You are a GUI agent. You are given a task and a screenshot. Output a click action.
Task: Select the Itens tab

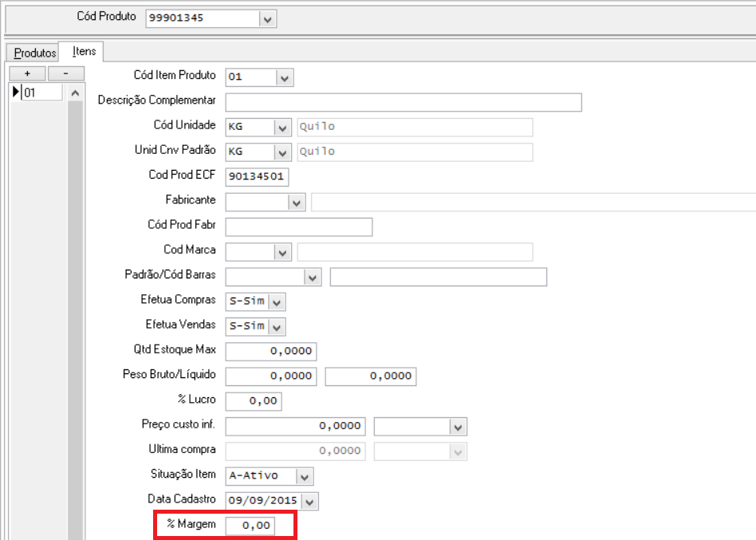click(84, 52)
